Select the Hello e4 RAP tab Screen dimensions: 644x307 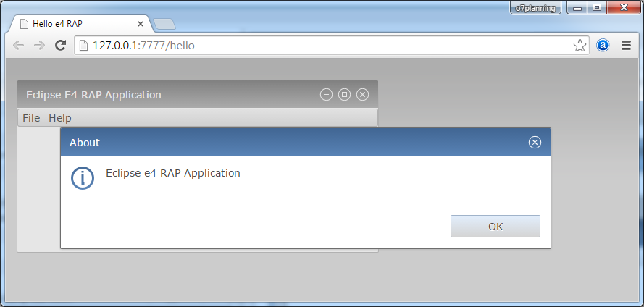80,24
